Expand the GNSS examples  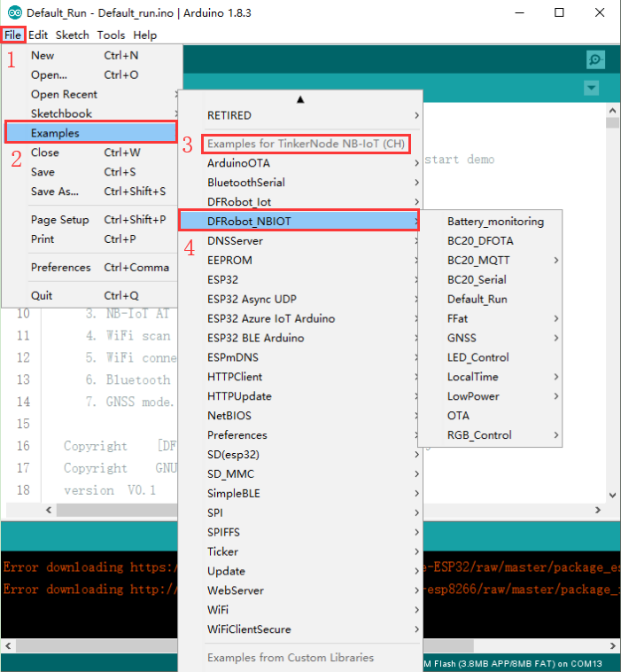(x=490, y=338)
